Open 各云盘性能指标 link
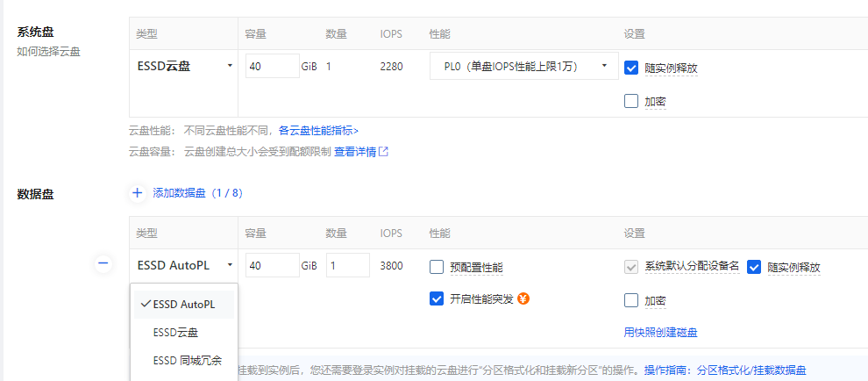The width and height of the screenshot is (868, 381). point(318,130)
